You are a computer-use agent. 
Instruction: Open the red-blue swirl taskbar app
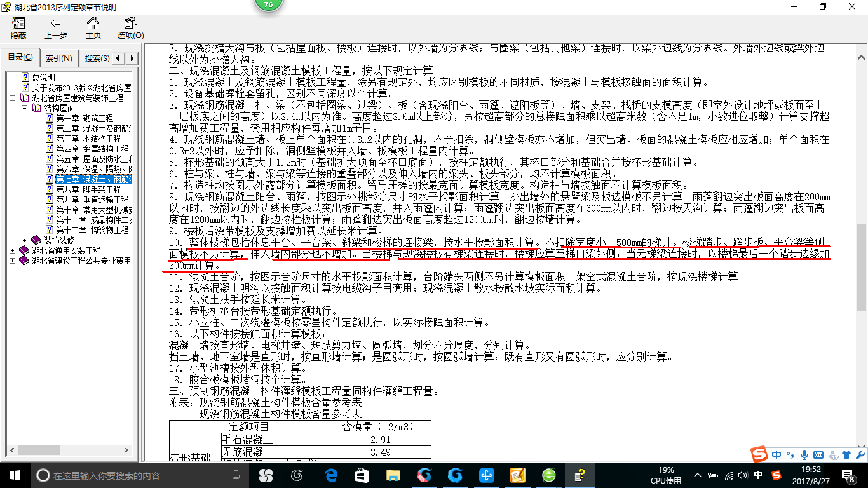[x=424, y=475]
